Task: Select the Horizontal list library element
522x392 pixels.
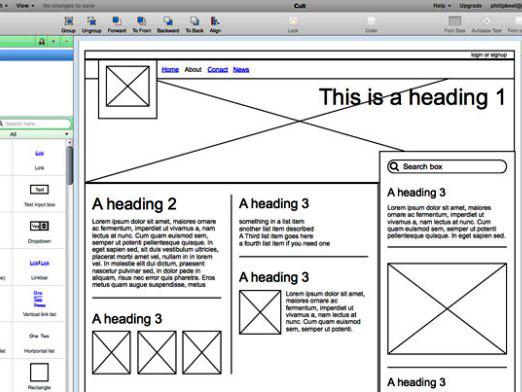Action: pos(39,343)
